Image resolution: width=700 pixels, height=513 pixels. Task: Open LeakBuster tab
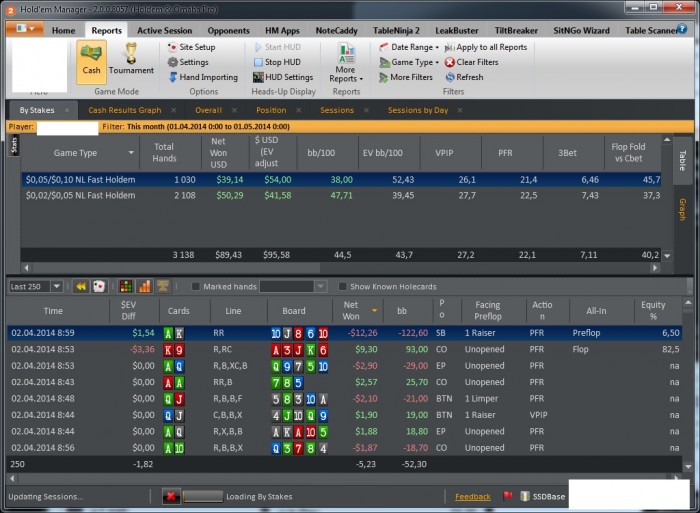tap(456, 30)
